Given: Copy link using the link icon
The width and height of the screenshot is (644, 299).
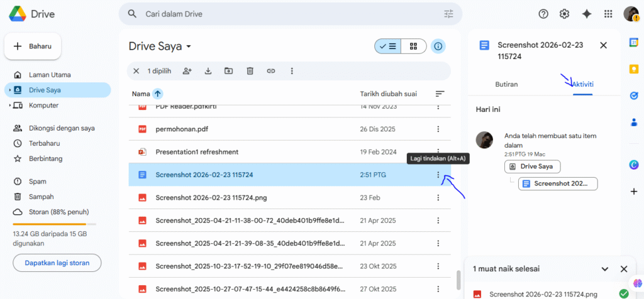Looking at the screenshot, I should (271, 71).
